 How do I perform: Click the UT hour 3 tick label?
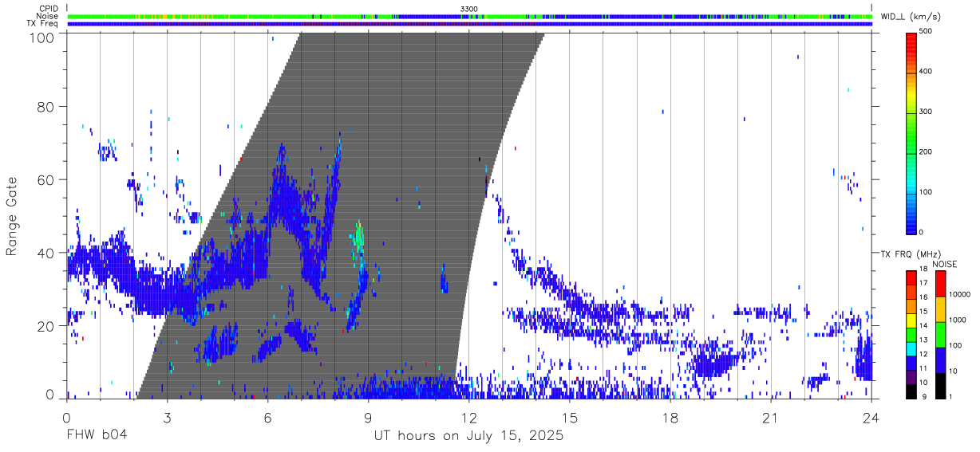click(167, 418)
